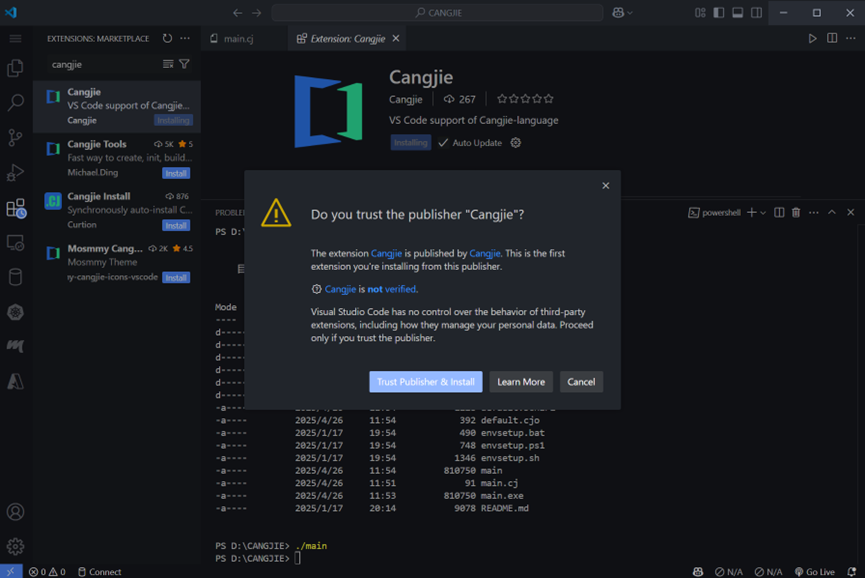Select the powershell terminal label

click(714, 212)
